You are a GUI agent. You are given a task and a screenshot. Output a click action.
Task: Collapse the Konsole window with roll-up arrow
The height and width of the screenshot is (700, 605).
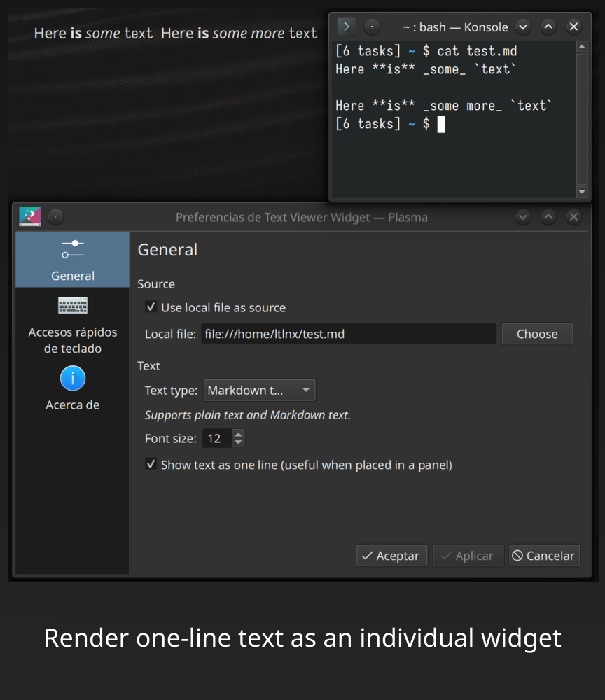[548, 26]
